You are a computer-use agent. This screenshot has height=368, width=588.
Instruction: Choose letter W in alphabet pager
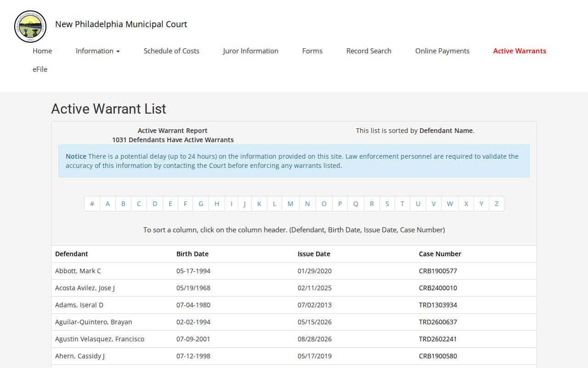click(450, 204)
